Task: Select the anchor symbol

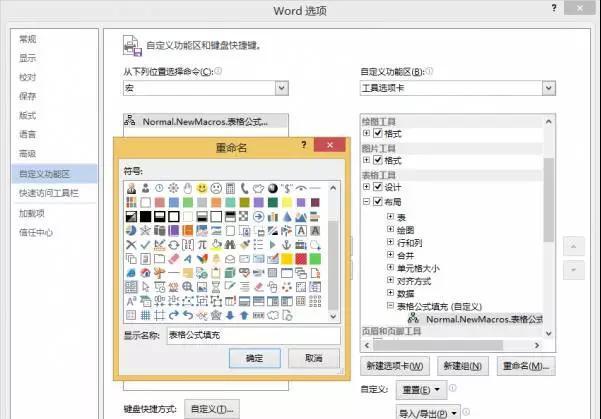Action: tap(287, 245)
